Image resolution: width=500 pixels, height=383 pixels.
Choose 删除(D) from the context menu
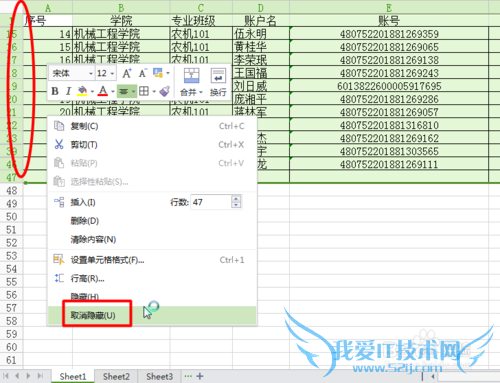coord(152,221)
